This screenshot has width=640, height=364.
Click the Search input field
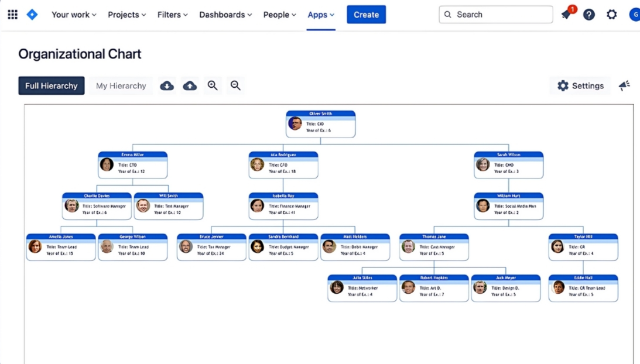[495, 14]
